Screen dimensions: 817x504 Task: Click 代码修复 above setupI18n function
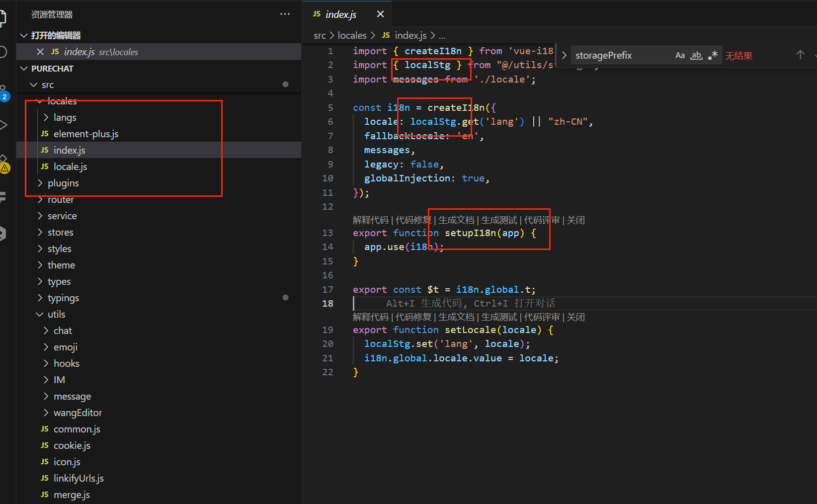[413, 220]
